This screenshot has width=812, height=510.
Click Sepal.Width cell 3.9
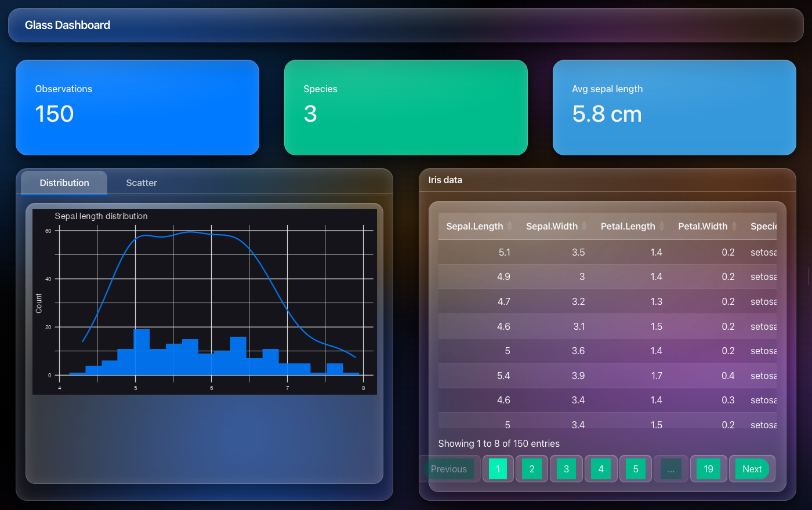556,376
